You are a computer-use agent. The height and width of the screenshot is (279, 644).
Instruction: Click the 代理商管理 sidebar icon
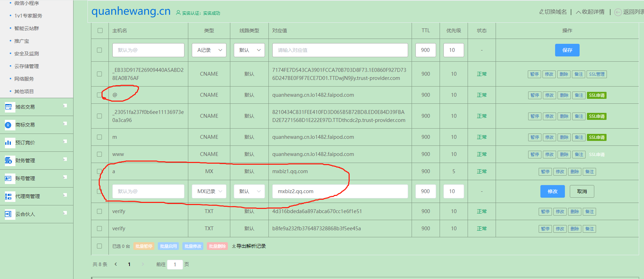click(8, 196)
